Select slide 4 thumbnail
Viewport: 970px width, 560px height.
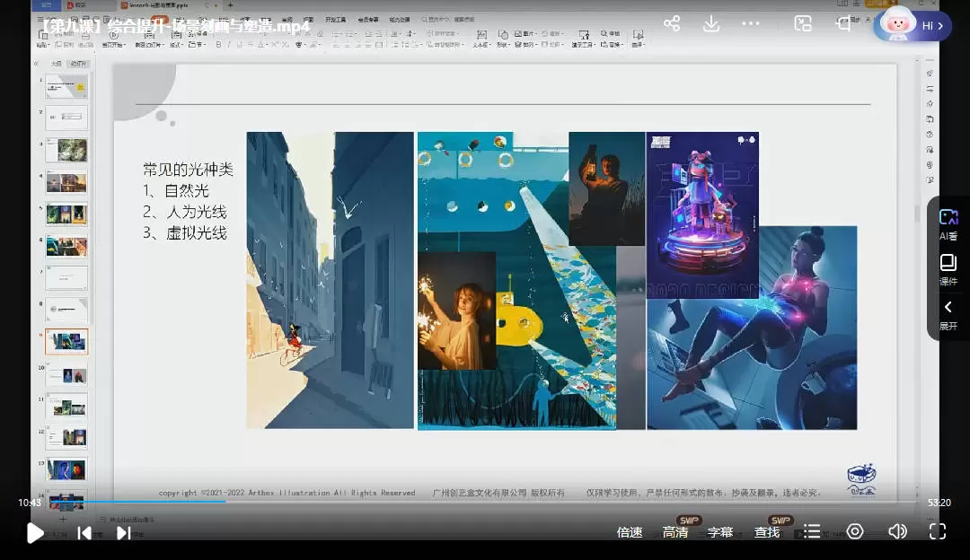pos(66,182)
